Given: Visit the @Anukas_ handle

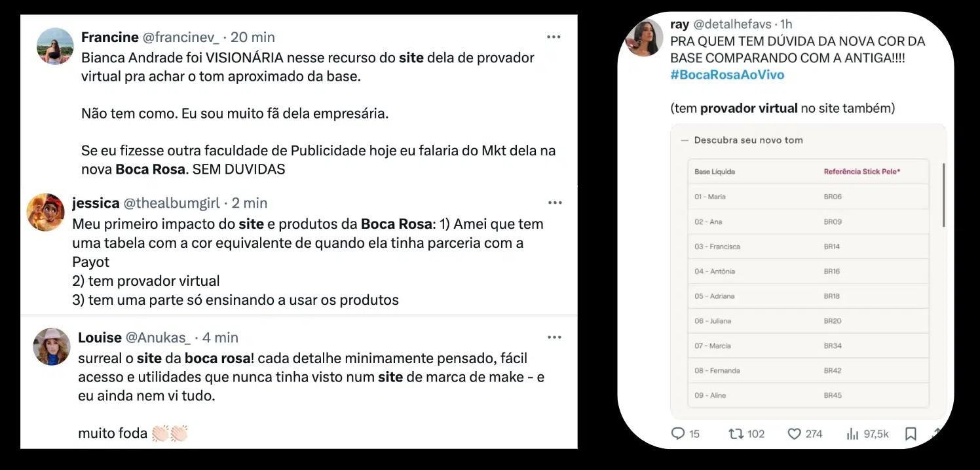Looking at the screenshot, I should [x=158, y=338].
